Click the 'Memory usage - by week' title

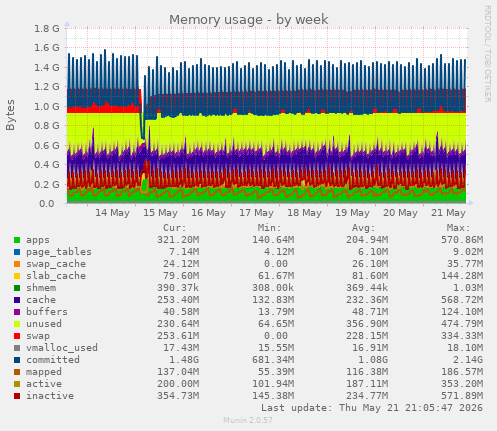click(249, 20)
